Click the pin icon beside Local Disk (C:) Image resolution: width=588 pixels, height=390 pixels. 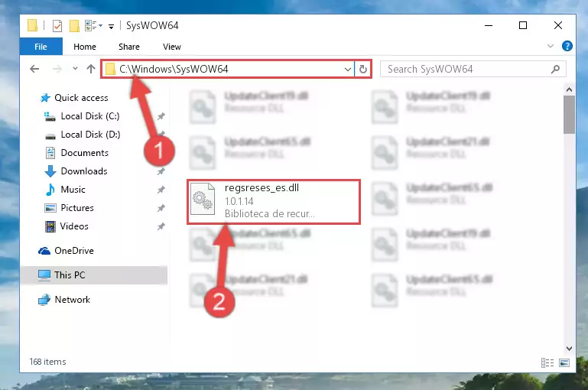(x=161, y=116)
